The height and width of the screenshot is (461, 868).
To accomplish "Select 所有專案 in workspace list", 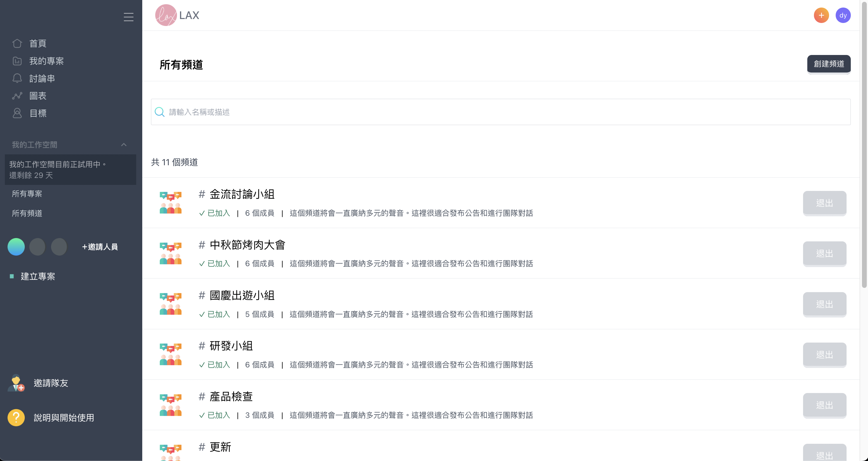I will click(27, 193).
